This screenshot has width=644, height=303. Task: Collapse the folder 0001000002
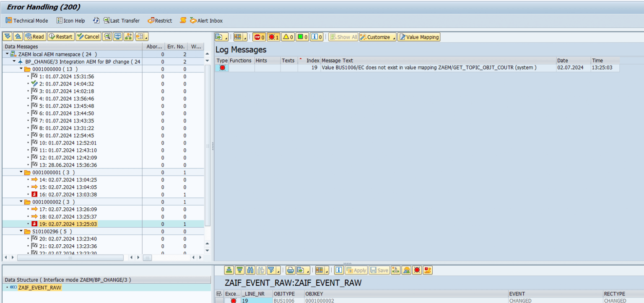(x=20, y=201)
